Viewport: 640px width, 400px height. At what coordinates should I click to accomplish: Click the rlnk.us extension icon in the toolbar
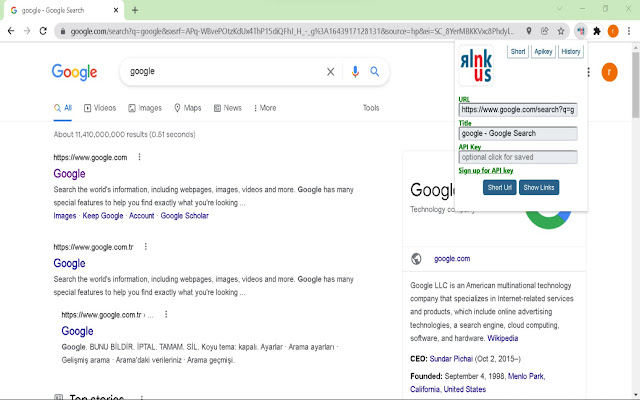pos(581,31)
